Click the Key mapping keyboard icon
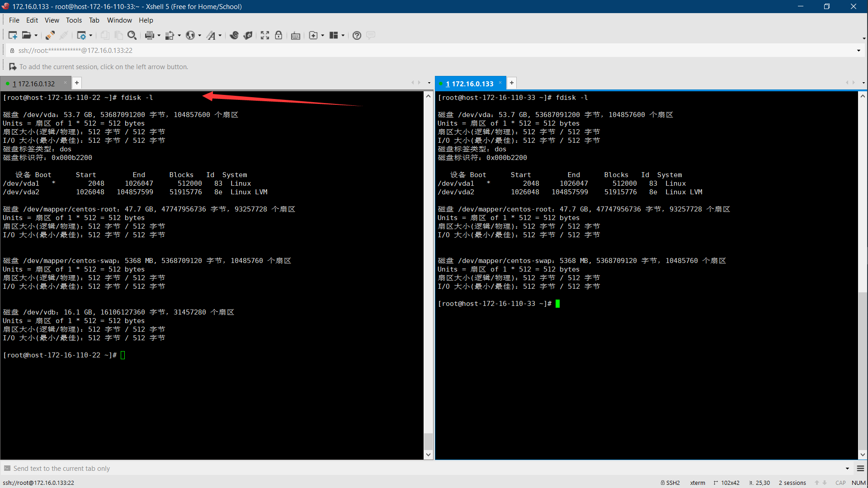 click(x=296, y=36)
